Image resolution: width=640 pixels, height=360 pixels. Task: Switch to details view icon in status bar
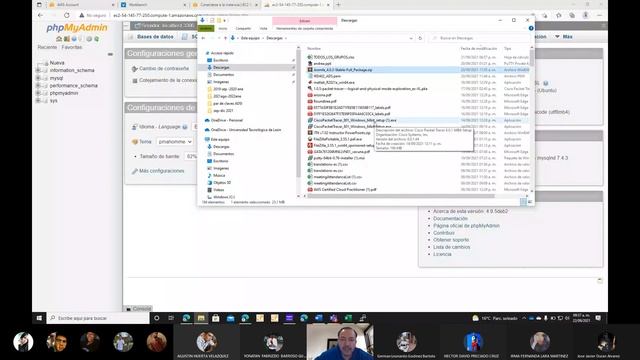coord(523,202)
